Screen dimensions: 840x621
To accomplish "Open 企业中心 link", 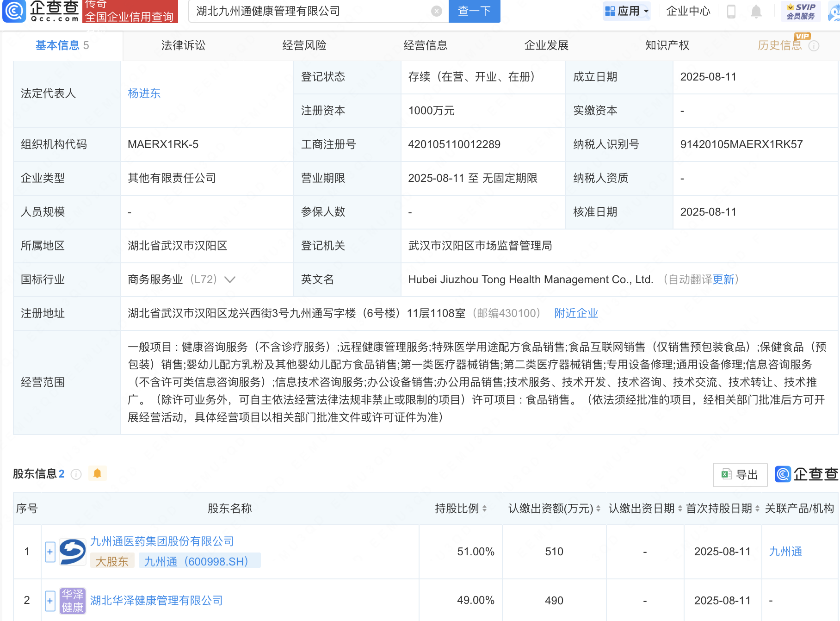I will (688, 11).
